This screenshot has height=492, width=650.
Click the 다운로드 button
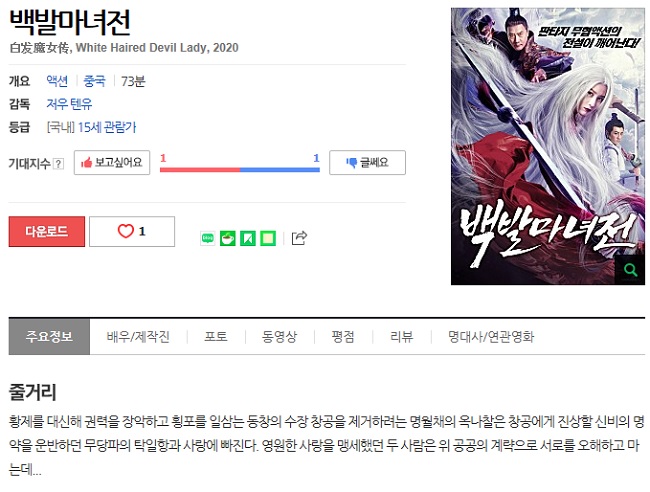point(47,231)
